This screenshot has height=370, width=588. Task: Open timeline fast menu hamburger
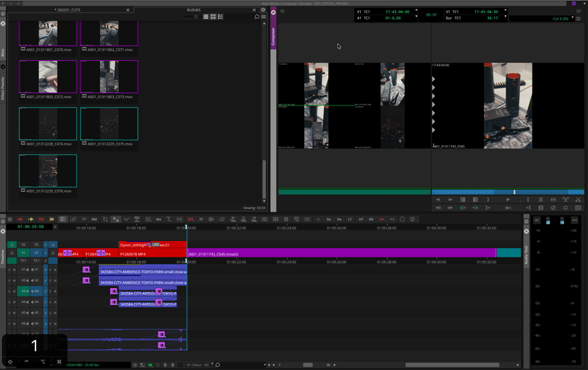point(10,219)
